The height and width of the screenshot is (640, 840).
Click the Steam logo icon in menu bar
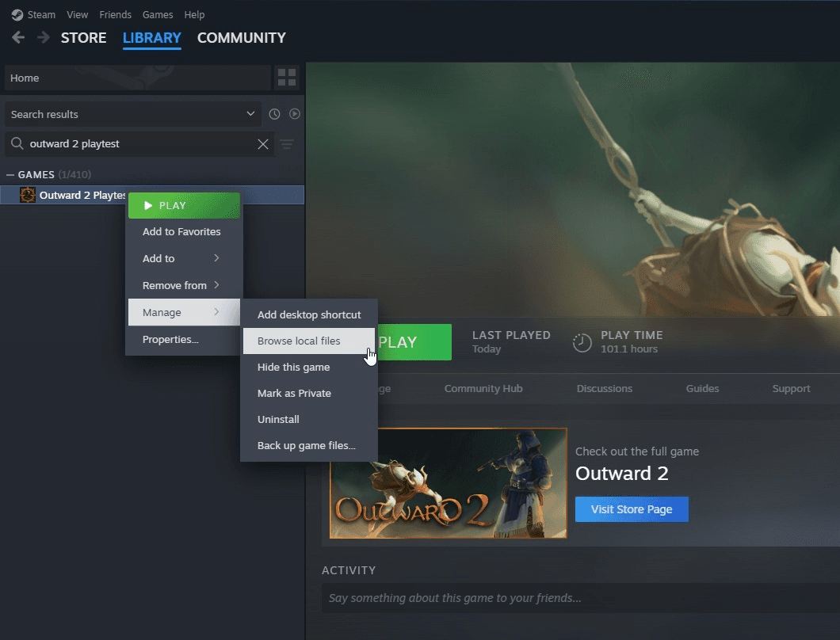pos(17,14)
